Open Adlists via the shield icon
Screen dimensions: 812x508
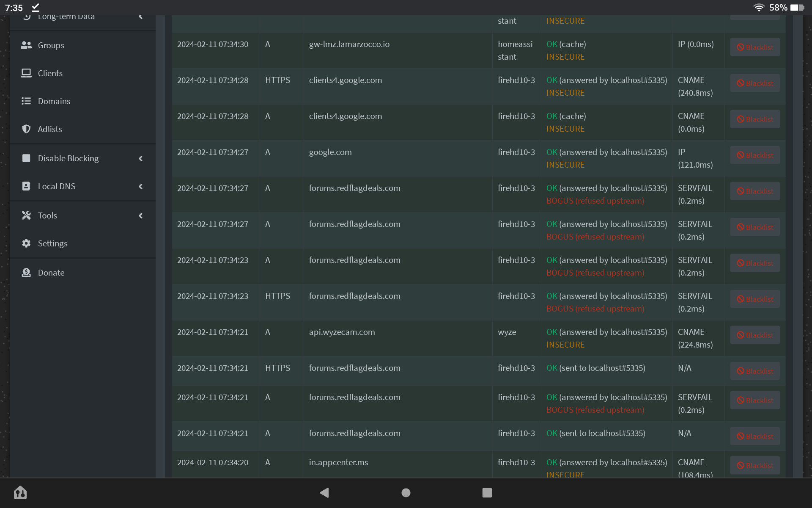(26, 129)
